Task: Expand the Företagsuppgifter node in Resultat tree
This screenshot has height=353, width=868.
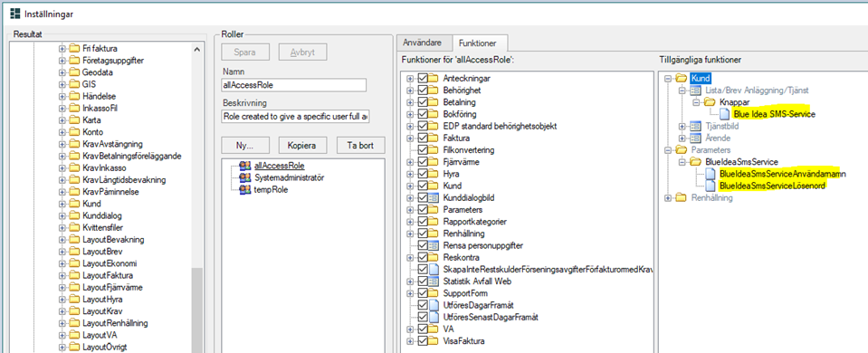Action: tap(62, 61)
